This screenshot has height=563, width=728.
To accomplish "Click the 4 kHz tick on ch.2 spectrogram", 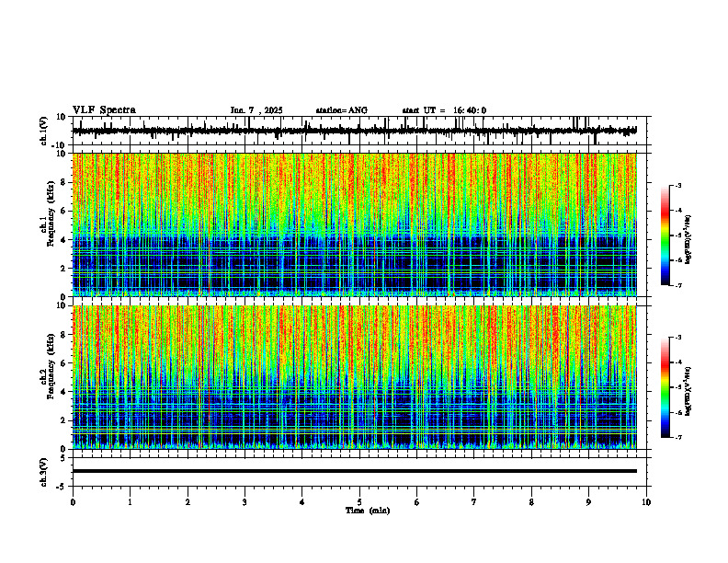I will (64, 392).
